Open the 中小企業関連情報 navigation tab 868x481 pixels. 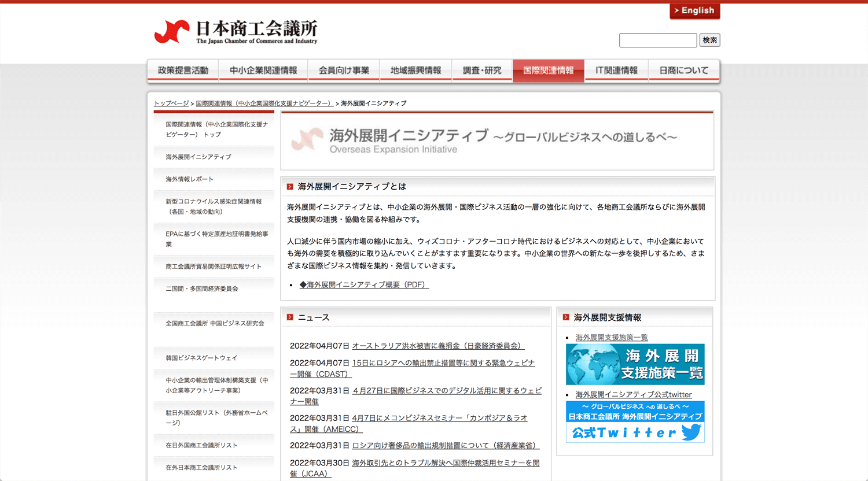tap(263, 71)
